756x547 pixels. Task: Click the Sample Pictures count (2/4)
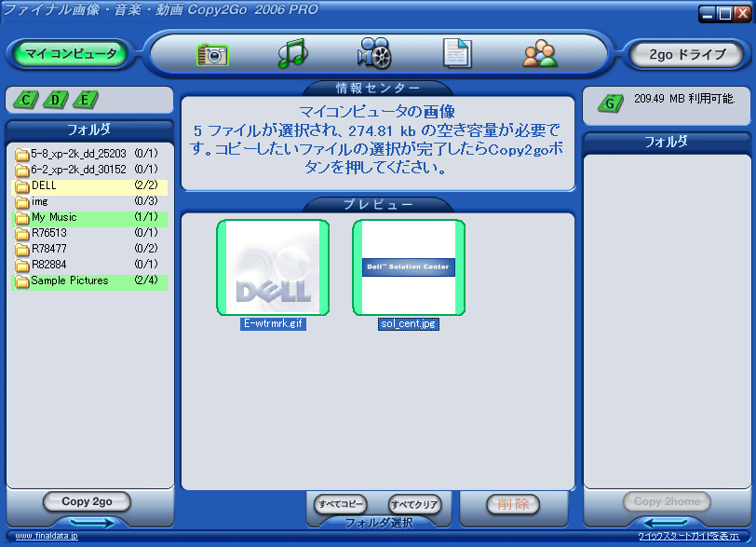point(146,280)
